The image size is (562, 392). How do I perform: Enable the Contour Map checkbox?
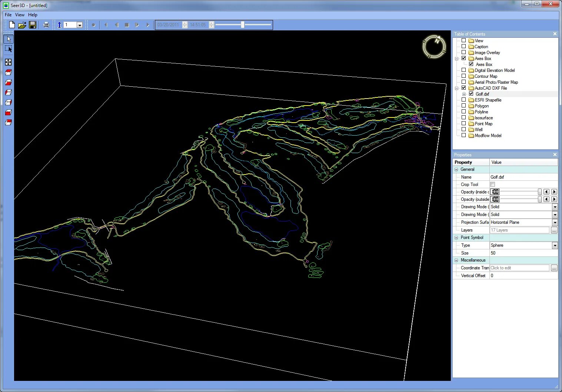[463, 76]
